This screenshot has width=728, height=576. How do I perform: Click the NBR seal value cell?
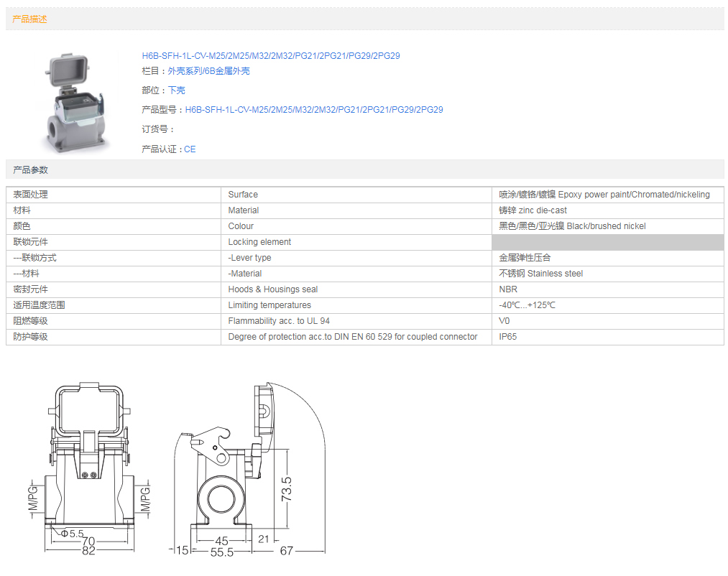click(x=508, y=289)
